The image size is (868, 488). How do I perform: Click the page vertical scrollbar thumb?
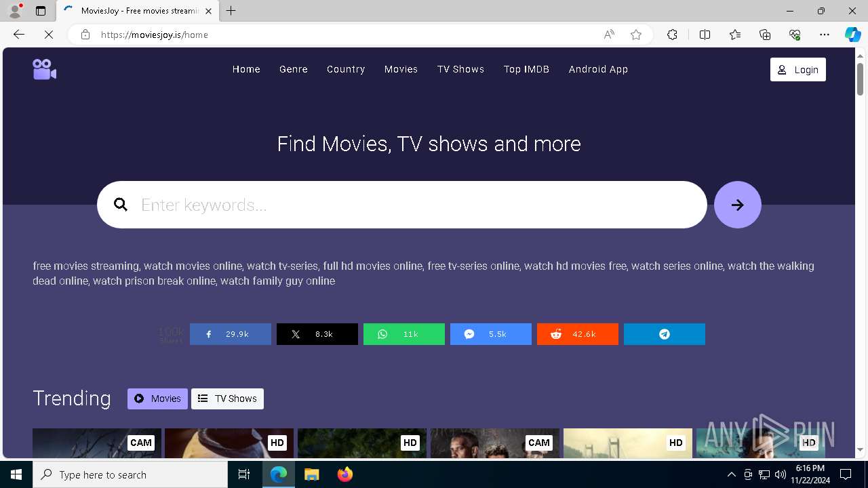tap(861, 80)
